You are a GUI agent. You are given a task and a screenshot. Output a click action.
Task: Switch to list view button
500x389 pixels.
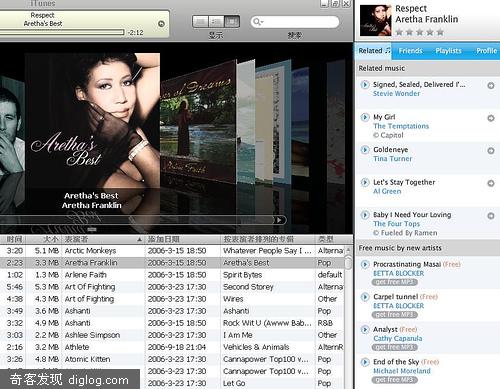coord(200,22)
